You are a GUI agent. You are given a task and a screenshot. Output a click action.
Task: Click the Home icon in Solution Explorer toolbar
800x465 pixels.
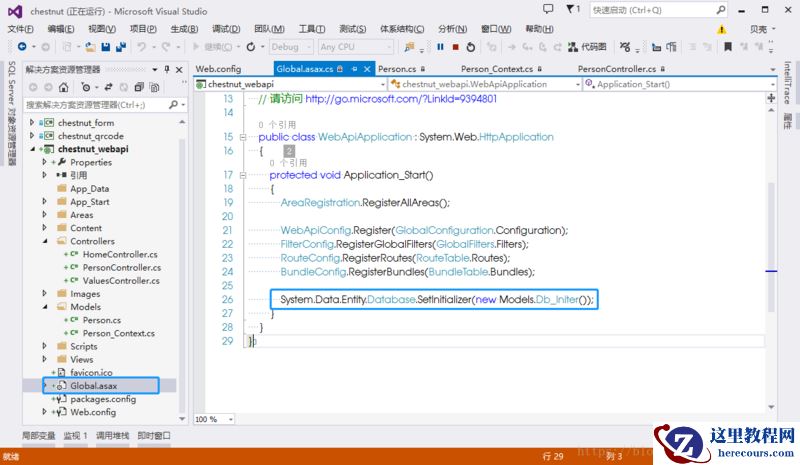click(x=64, y=87)
